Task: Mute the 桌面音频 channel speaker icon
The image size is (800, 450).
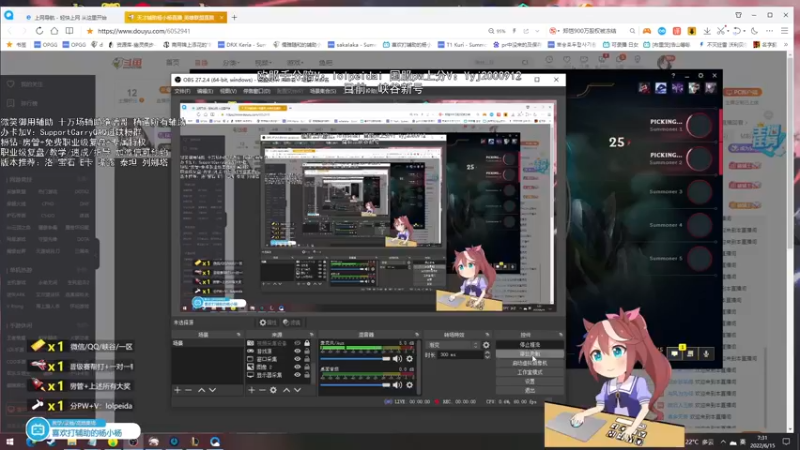Action: [x=397, y=385]
